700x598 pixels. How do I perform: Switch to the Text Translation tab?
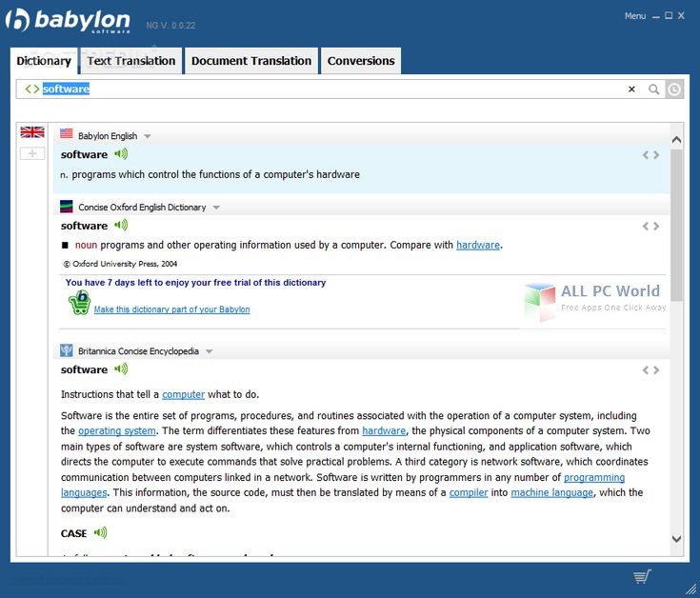coord(131,61)
